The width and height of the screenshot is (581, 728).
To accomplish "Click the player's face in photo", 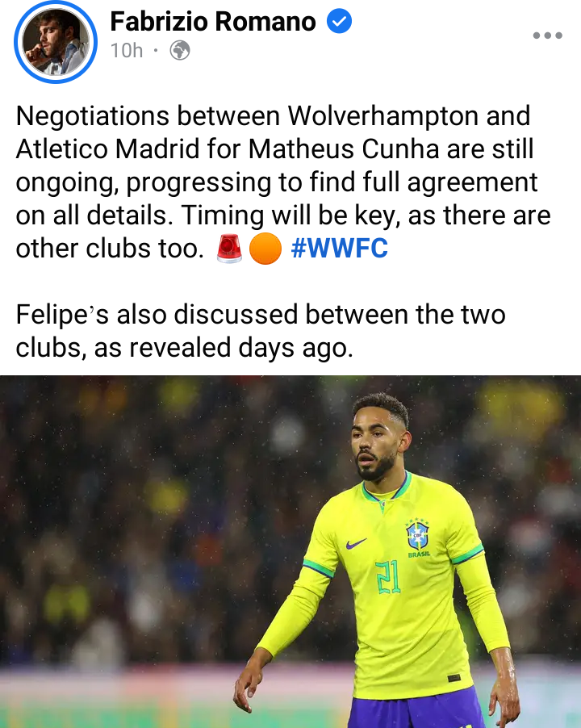I will tap(375, 442).
